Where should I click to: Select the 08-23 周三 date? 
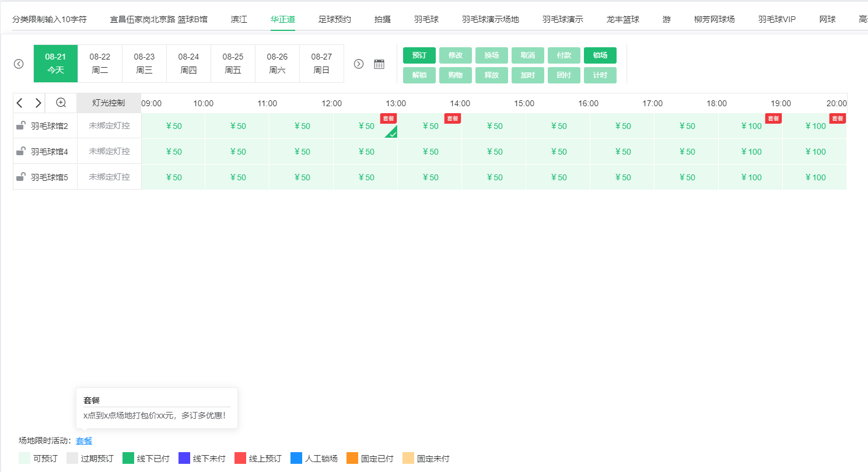[x=144, y=64]
